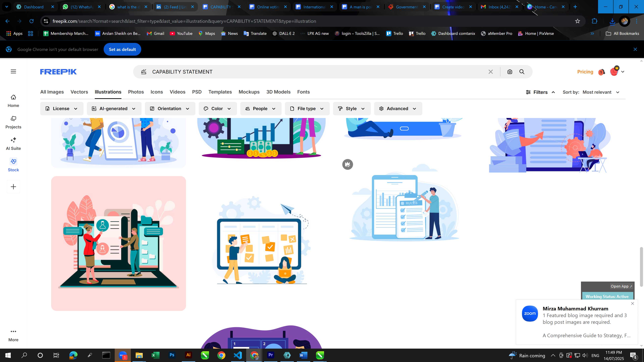Click the Freepik logo

tap(58, 72)
